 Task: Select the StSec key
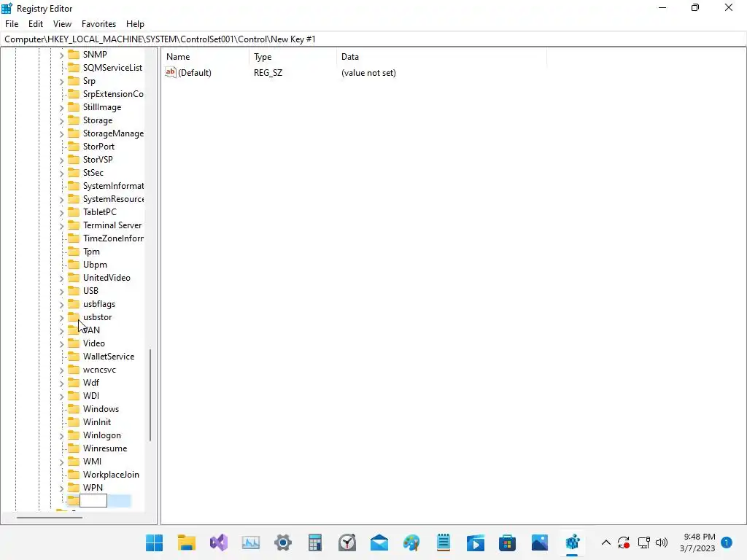pyautogui.click(x=93, y=172)
